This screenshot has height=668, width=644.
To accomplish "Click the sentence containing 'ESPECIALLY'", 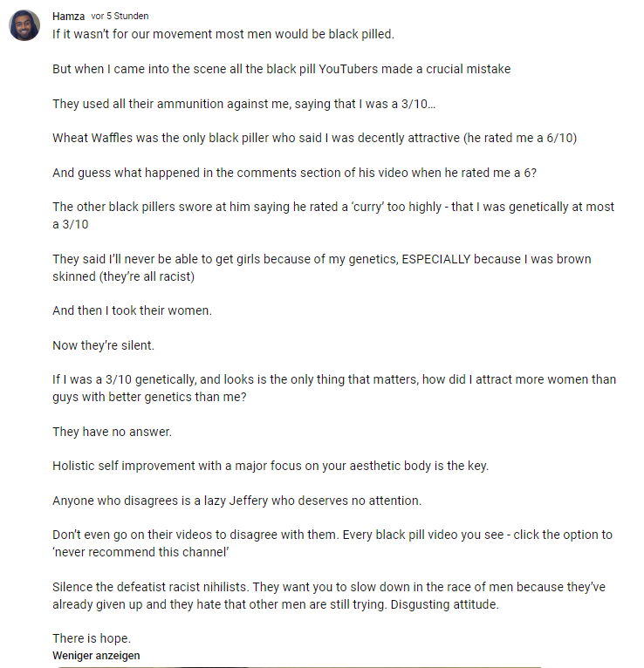I will click(322, 268).
